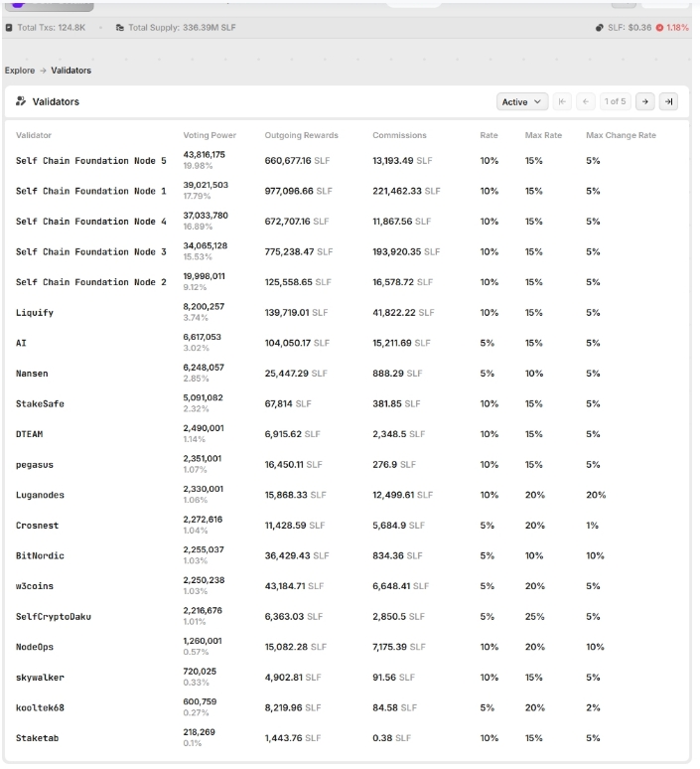The width and height of the screenshot is (700, 769).
Task: Click the Validators breadcrumb item
Action: click(71, 71)
